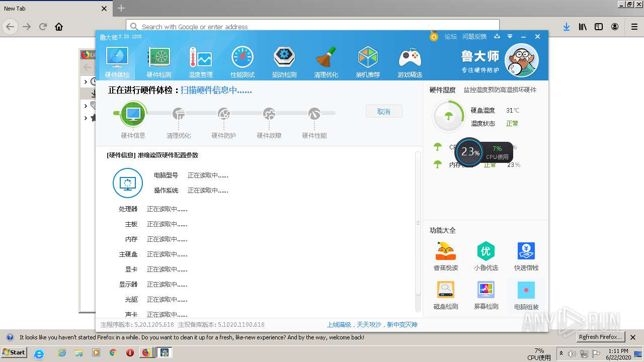Show hidden system tray icons arrow
The width and height of the screenshot is (644, 362).
(x=561, y=353)
